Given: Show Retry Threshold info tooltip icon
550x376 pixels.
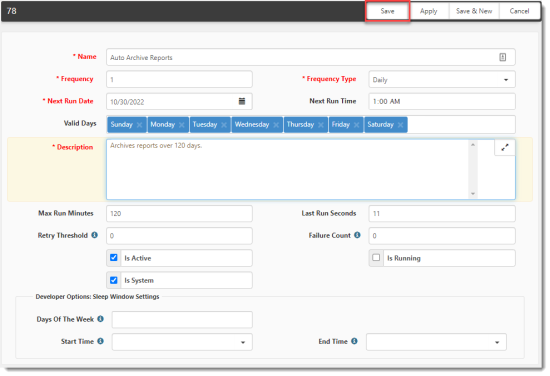Looking at the screenshot, I should [x=94, y=235].
